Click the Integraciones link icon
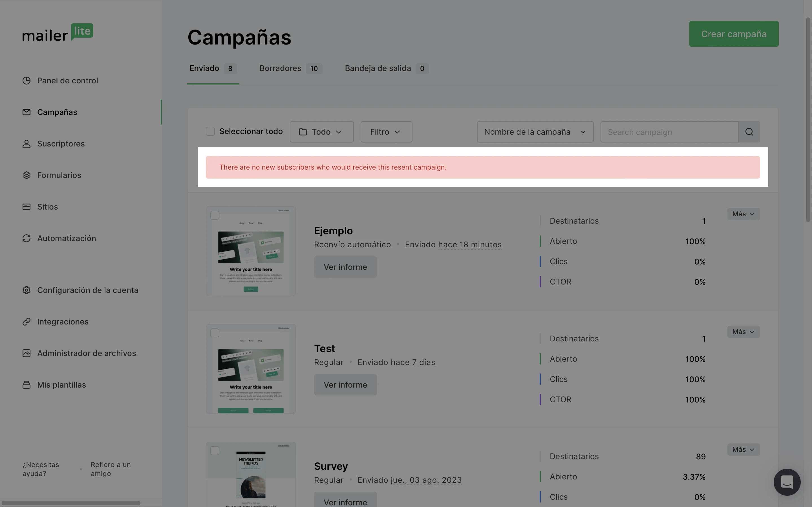This screenshot has width=812, height=507. tap(27, 322)
